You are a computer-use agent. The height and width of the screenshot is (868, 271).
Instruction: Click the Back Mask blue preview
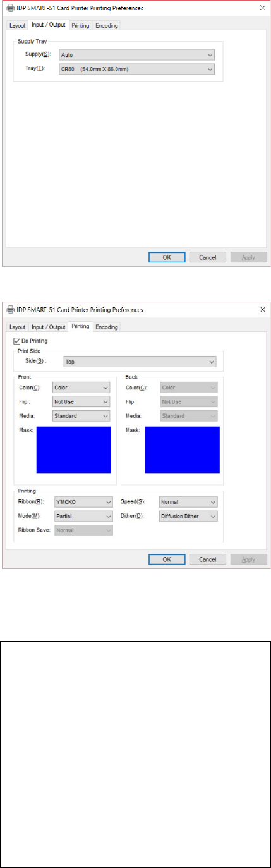click(x=182, y=449)
